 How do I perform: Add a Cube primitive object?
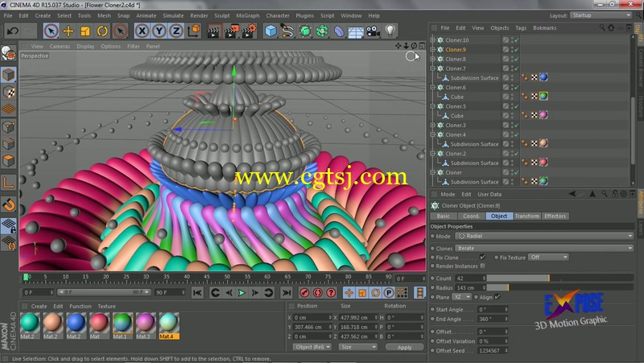(270, 31)
